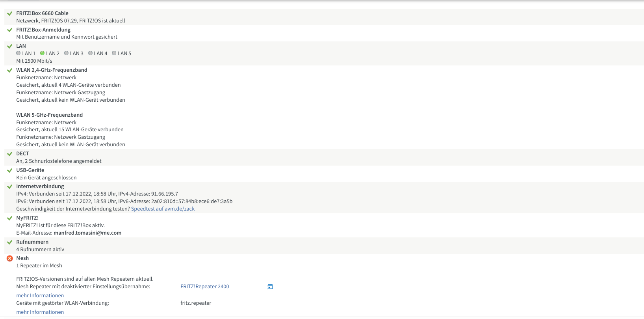
Task: Click 'aktuell 4 WLAN-Geräte verbunden' text
Action: [x=81, y=85]
